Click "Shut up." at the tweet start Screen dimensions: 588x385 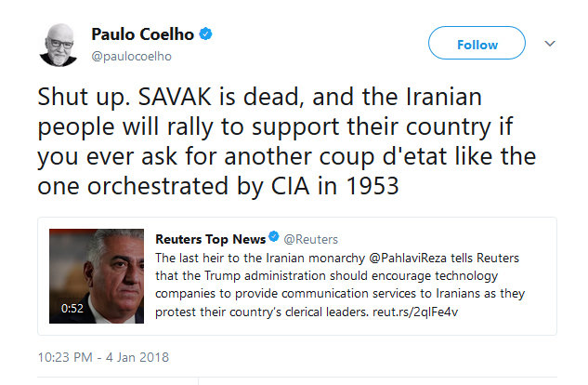73,96
